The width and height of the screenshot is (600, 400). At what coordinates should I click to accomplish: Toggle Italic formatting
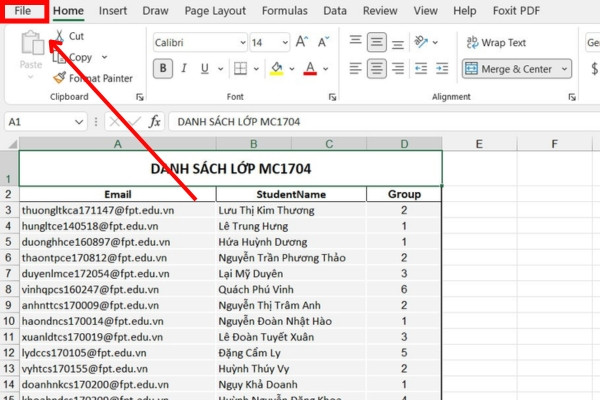(184, 69)
